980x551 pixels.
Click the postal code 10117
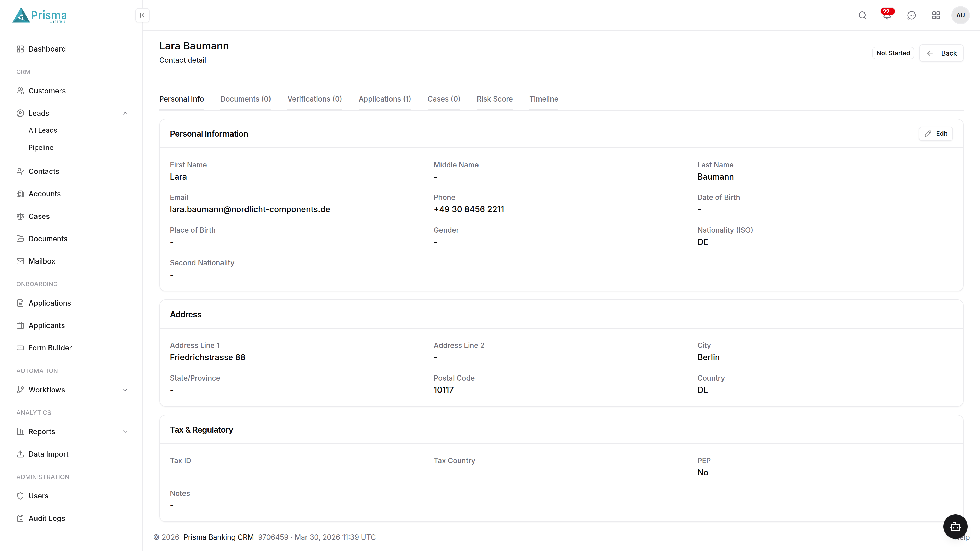tap(444, 390)
